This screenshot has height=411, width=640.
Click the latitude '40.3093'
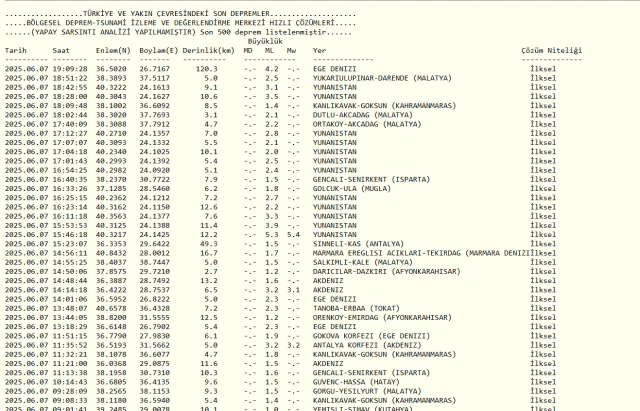pyautogui.click(x=111, y=143)
